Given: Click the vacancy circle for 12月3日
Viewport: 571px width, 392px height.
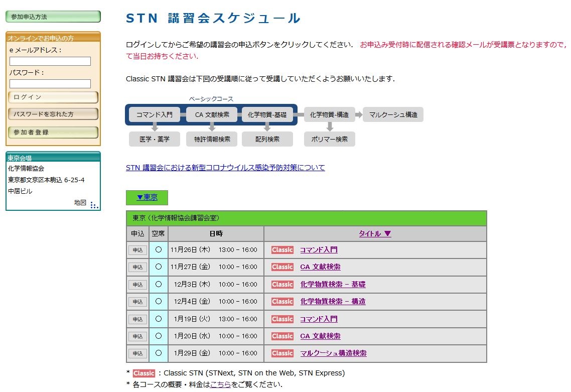Looking at the screenshot, I should pyautogui.click(x=159, y=284).
